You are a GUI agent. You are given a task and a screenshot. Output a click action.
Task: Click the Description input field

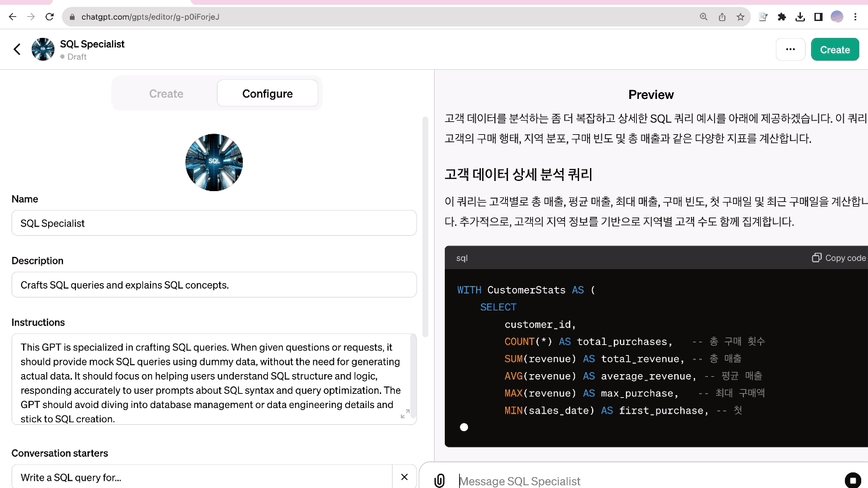click(x=214, y=285)
